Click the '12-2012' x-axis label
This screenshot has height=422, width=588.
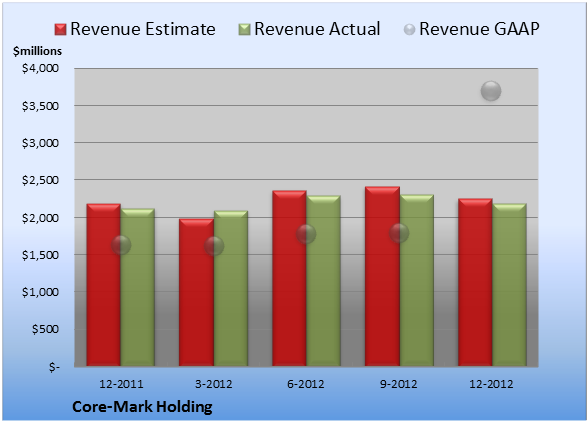coord(491,384)
